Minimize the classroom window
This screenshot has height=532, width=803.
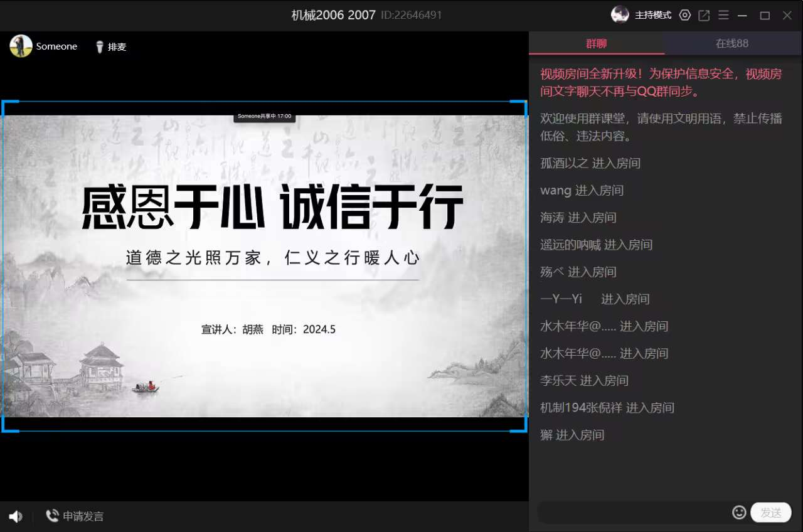pos(743,16)
